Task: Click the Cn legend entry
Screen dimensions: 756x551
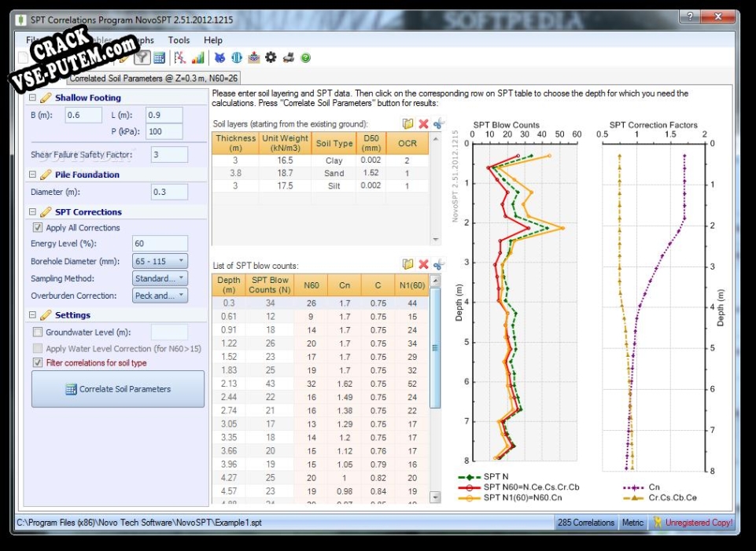Action: (641, 487)
